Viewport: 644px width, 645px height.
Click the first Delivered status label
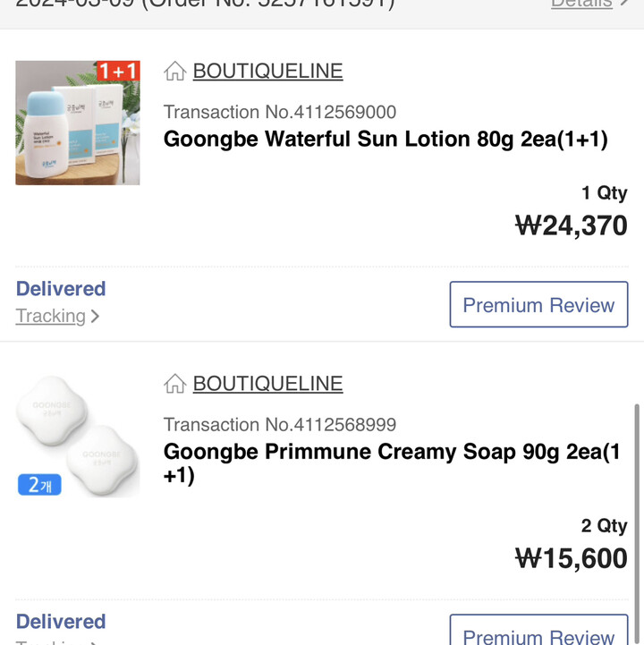(61, 289)
